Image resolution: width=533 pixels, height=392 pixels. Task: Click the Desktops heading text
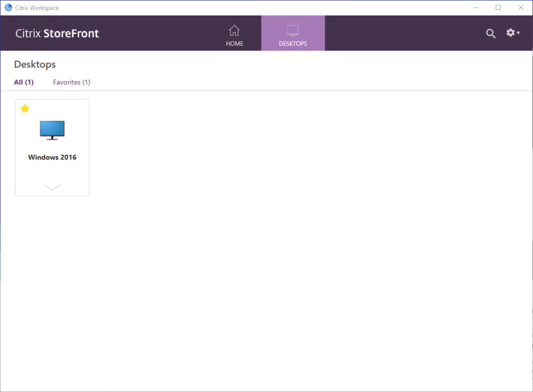tap(35, 64)
